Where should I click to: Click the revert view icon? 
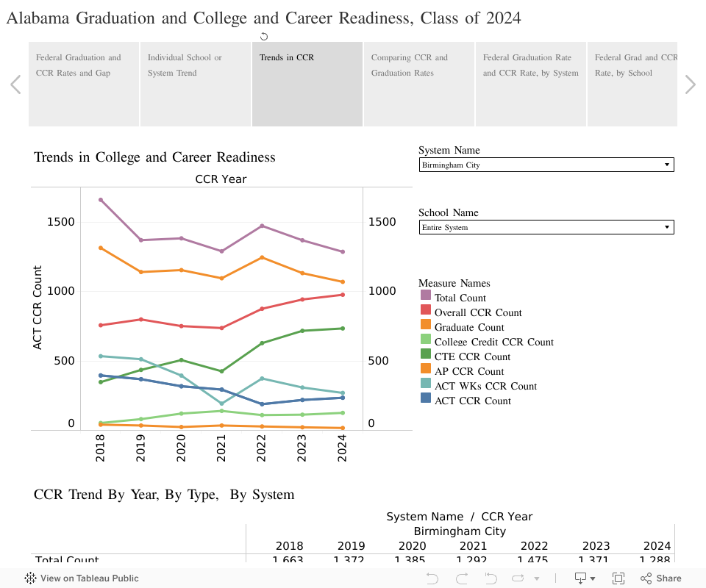click(491, 578)
